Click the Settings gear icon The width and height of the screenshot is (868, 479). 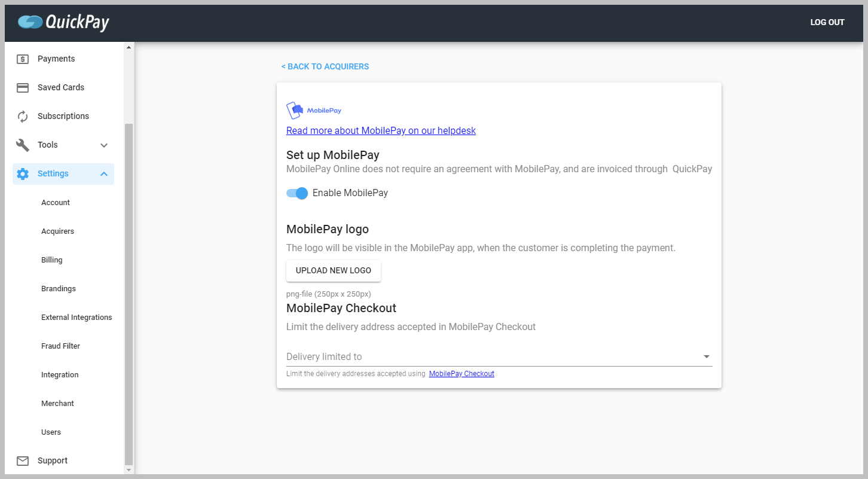23,173
